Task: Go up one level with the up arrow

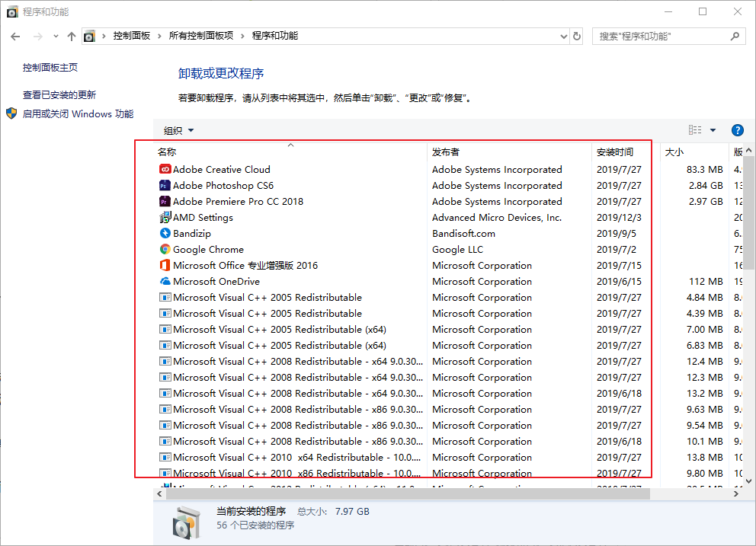Action: point(72,36)
